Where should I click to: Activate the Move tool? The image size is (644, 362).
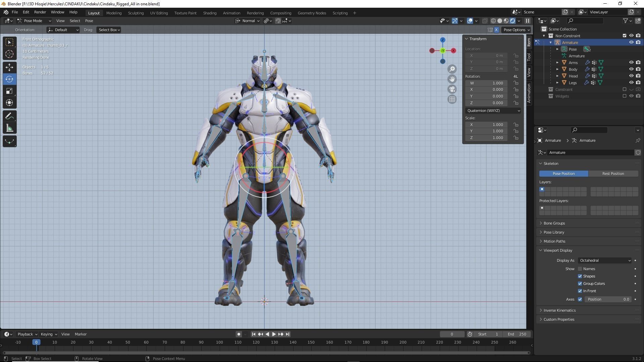coord(9,67)
